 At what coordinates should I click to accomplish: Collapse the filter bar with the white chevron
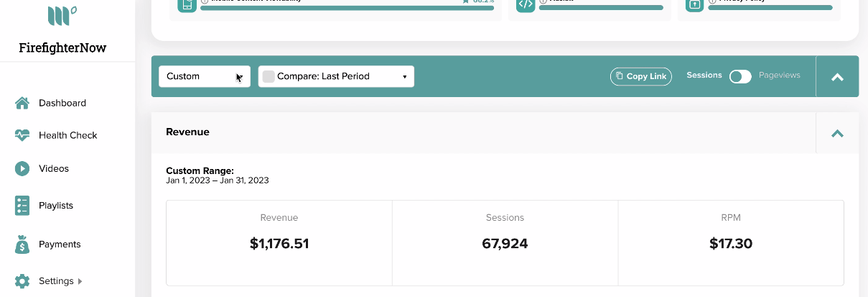(x=837, y=77)
